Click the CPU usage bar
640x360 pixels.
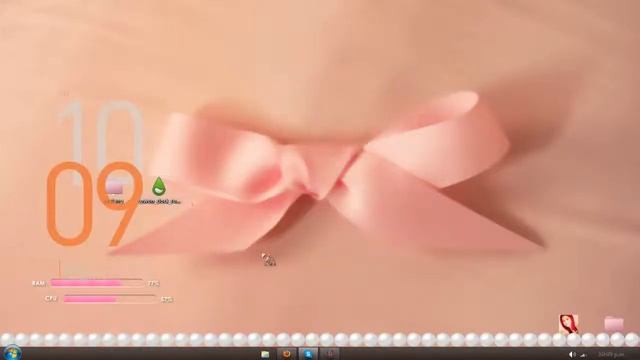tap(110, 299)
